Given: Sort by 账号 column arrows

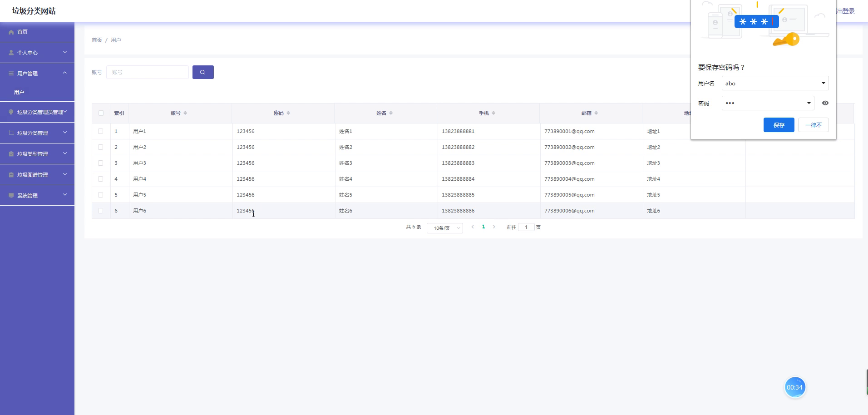Looking at the screenshot, I should tap(185, 113).
